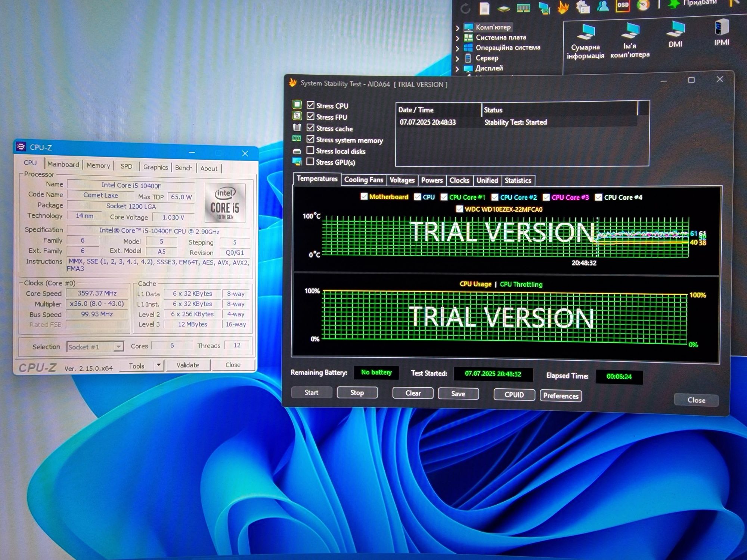Click the CPU chip icon in AIDA64 toolbar

click(x=503, y=8)
